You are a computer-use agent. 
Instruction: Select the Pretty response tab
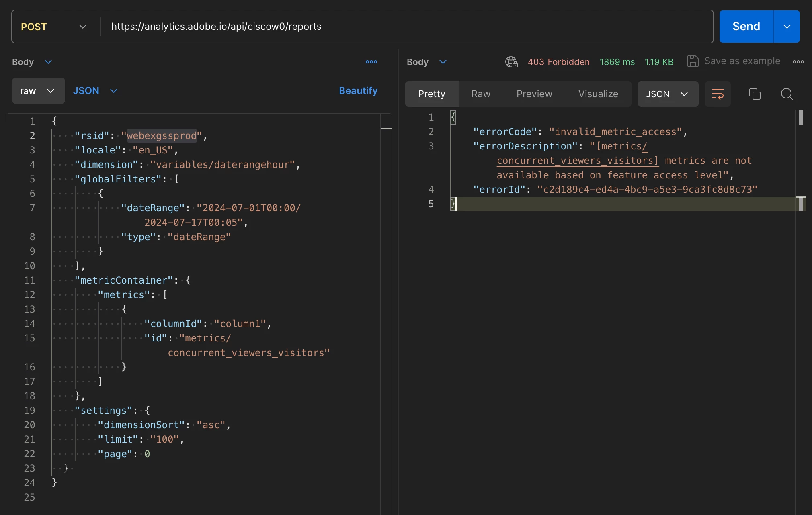(432, 94)
